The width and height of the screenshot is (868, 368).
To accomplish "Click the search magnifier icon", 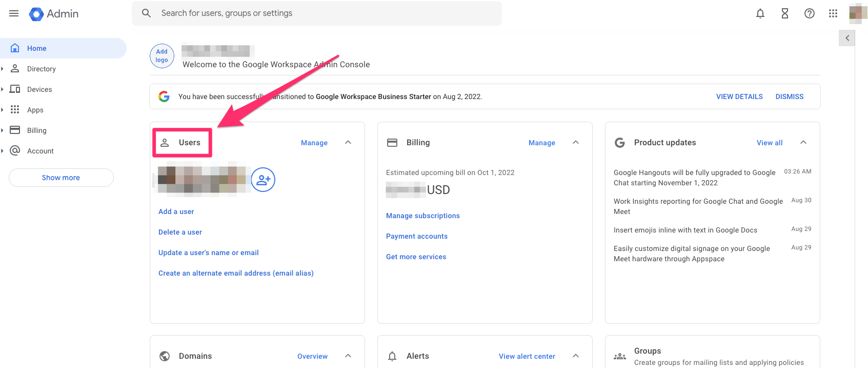I will 146,13.
